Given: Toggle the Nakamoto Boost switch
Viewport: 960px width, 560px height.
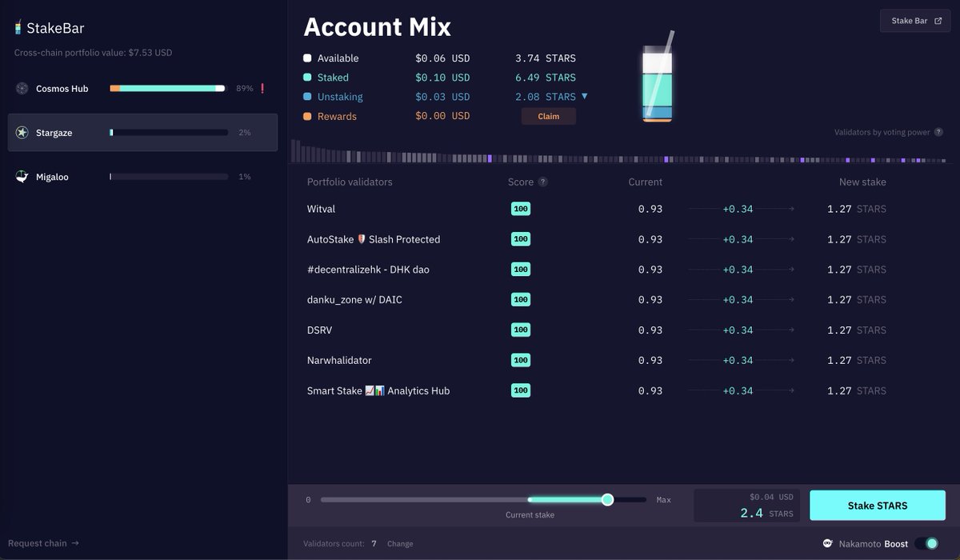Looking at the screenshot, I should click(x=926, y=543).
